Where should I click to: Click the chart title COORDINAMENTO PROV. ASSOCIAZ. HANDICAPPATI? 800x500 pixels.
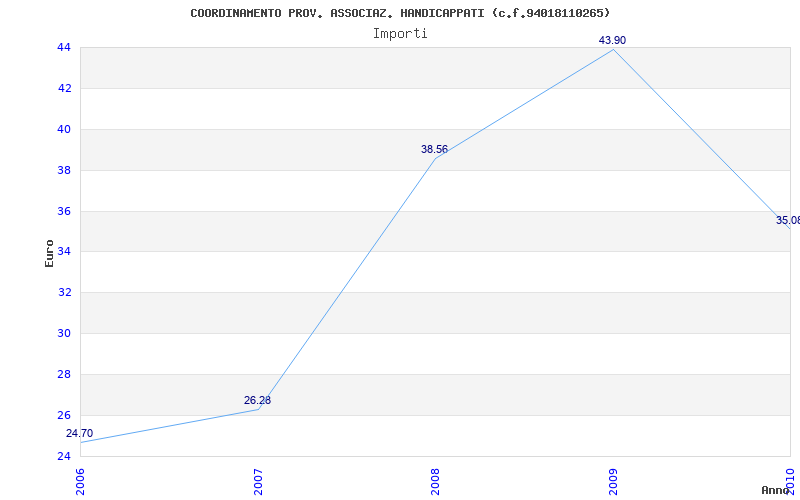(400, 13)
